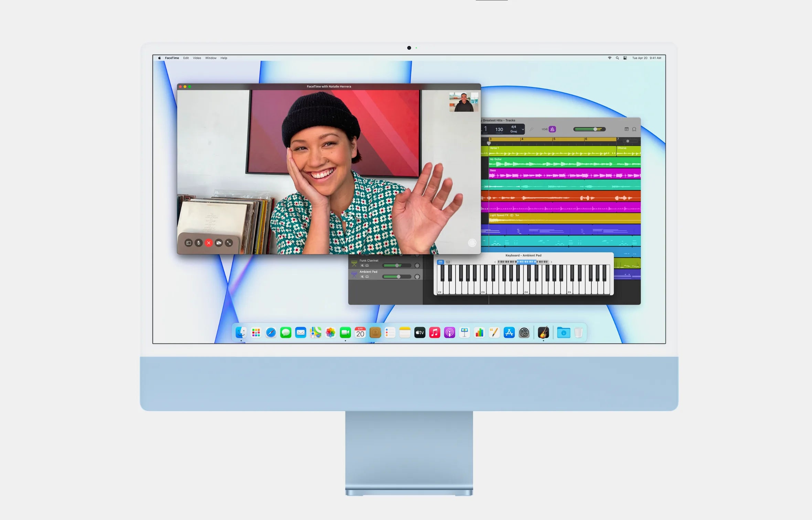Screen dimensions: 812x520
Task: Open GarageBand from the Dock
Action: click(x=543, y=333)
